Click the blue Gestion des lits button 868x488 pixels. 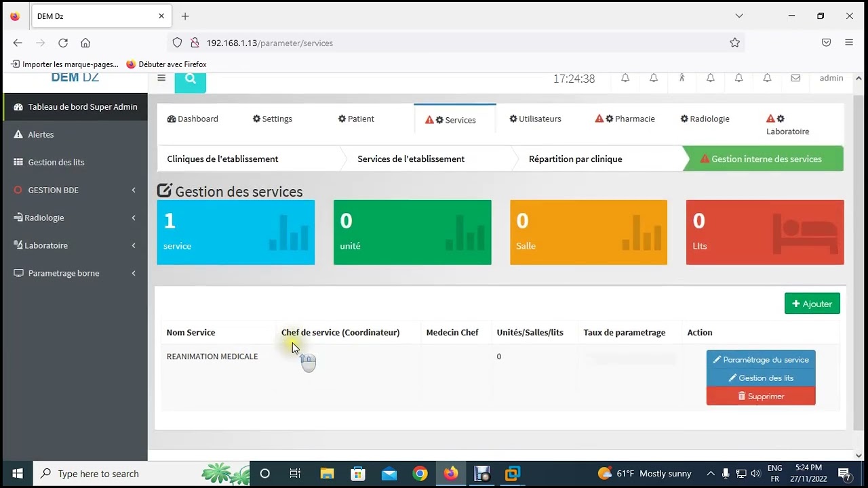pyautogui.click(x=761, y=378)
